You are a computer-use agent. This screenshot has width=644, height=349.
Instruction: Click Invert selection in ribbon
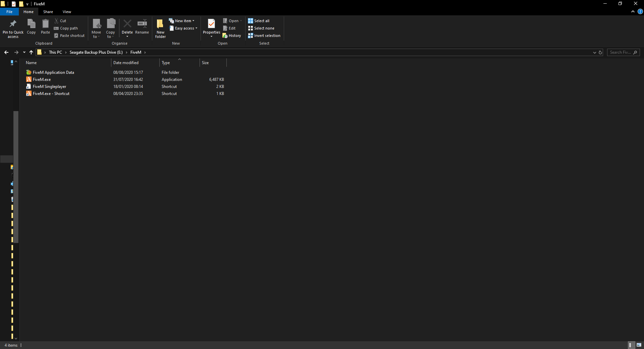[264, 36]
